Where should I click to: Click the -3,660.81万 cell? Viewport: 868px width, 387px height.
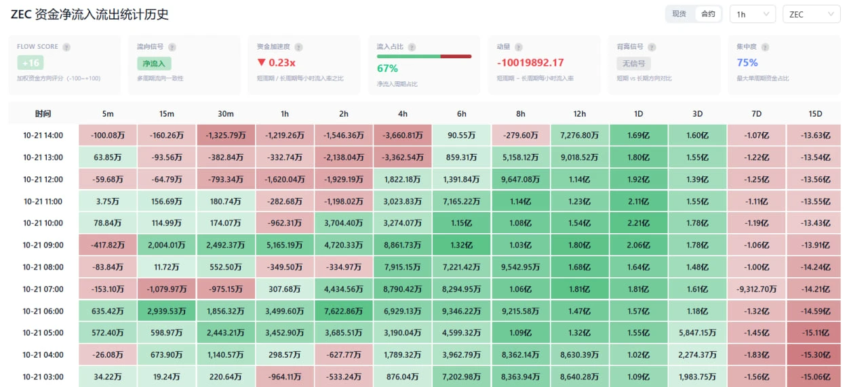coord(403,135)
